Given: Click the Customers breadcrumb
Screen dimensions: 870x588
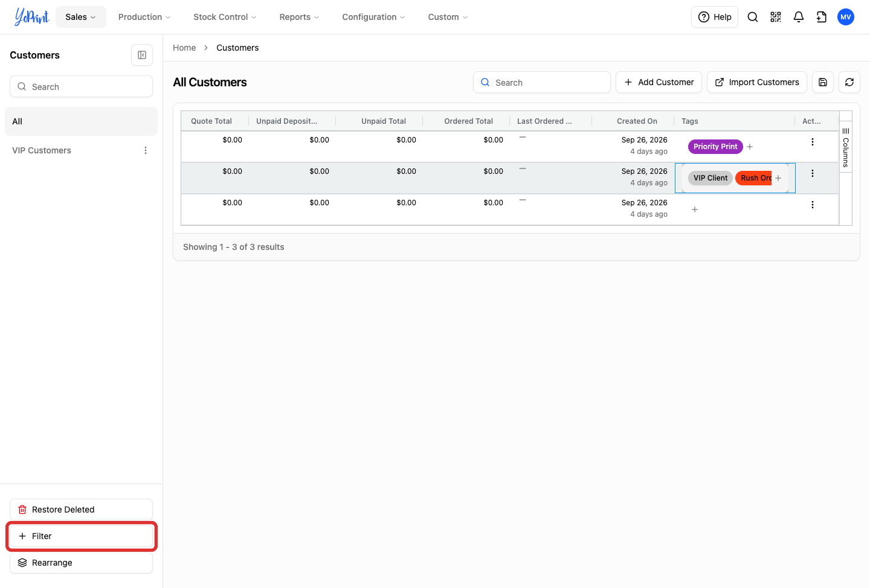Looking at the screenshot, I should pos(237,48).
